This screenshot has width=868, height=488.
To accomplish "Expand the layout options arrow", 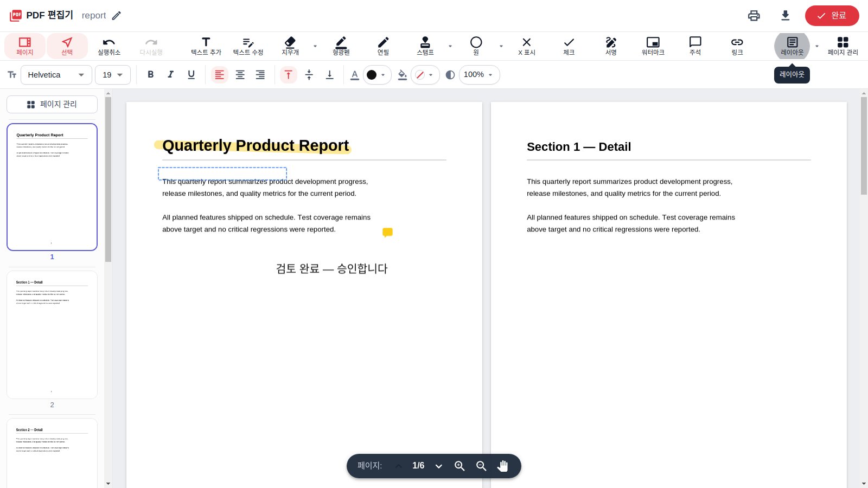I will point(817,46).
